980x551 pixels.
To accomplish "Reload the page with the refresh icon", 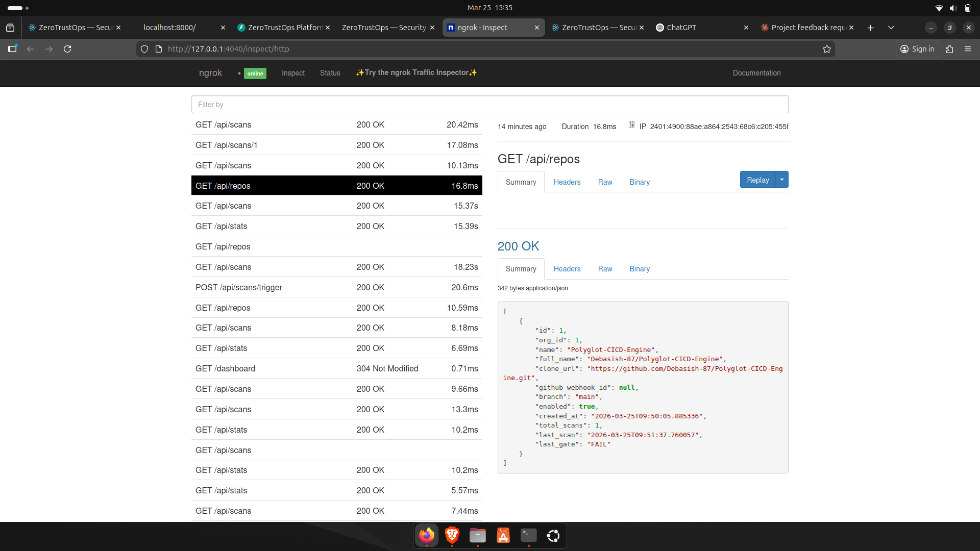I will tap(67, 49).
